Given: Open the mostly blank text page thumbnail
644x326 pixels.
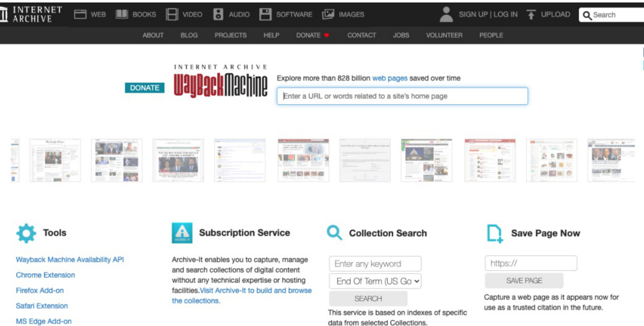Looking at the screenshot, I should point(365,160).
